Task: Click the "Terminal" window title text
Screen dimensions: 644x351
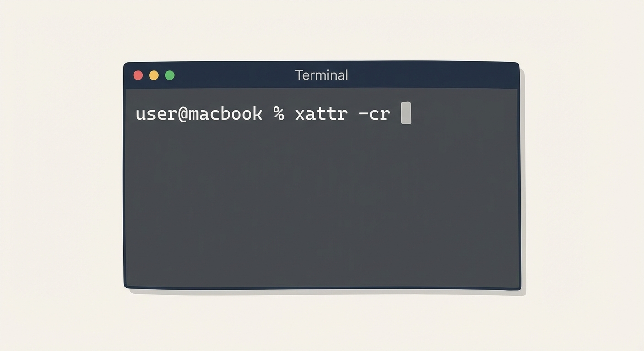Action: coord(322,75)
